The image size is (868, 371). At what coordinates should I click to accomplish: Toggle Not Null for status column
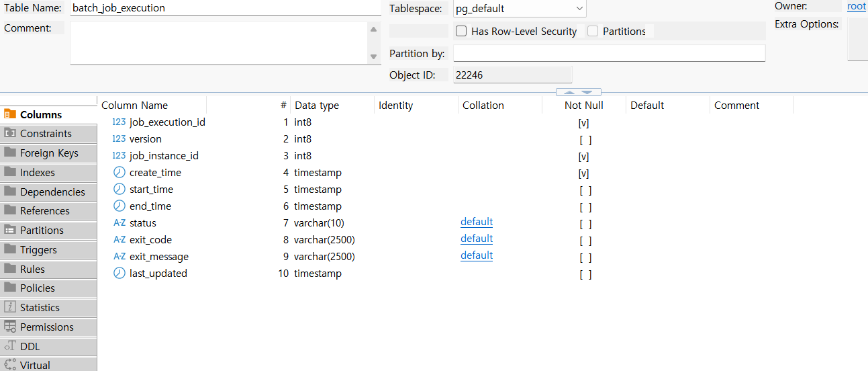coord(585,224)
